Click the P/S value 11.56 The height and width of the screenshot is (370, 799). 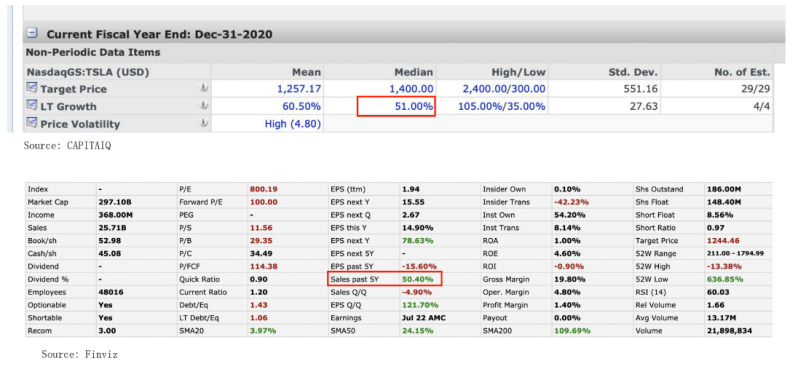tap(261, 228)
